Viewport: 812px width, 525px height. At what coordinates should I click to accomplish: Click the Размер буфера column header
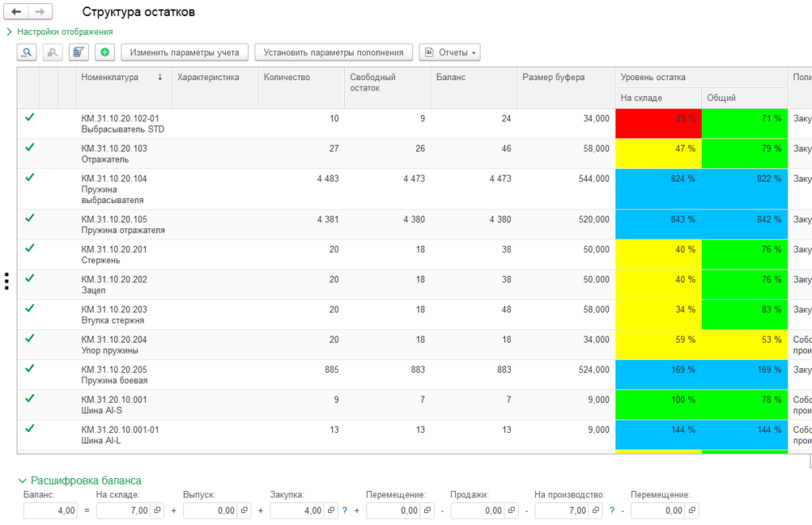[x=553, y=77]
